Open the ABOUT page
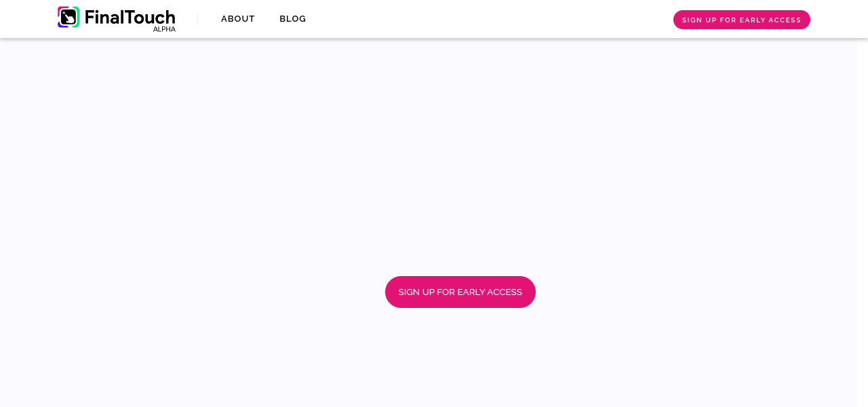Viewport: 868px width, 407px height. coord(237,19)
